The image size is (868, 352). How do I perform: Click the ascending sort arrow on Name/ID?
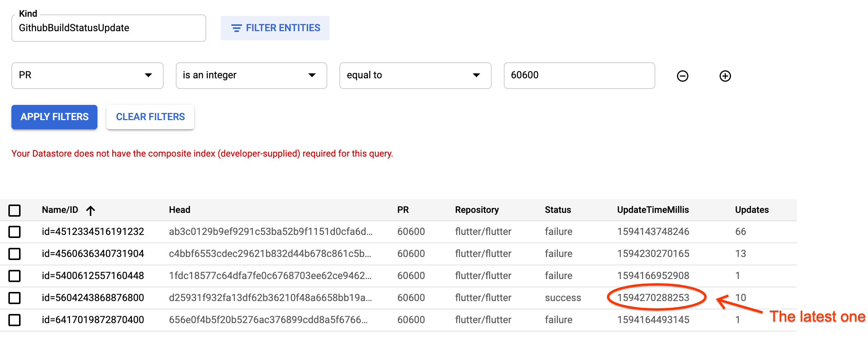click(91, 210)
